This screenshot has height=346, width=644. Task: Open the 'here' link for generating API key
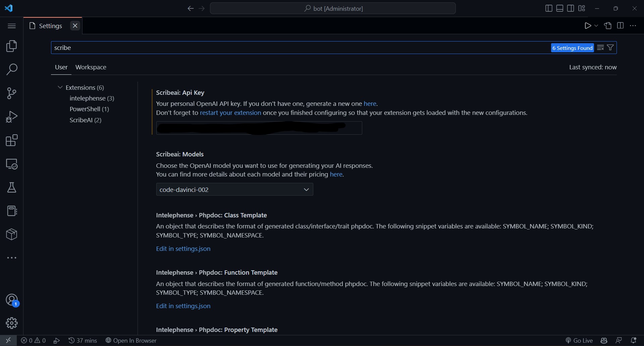pos(370,104)
